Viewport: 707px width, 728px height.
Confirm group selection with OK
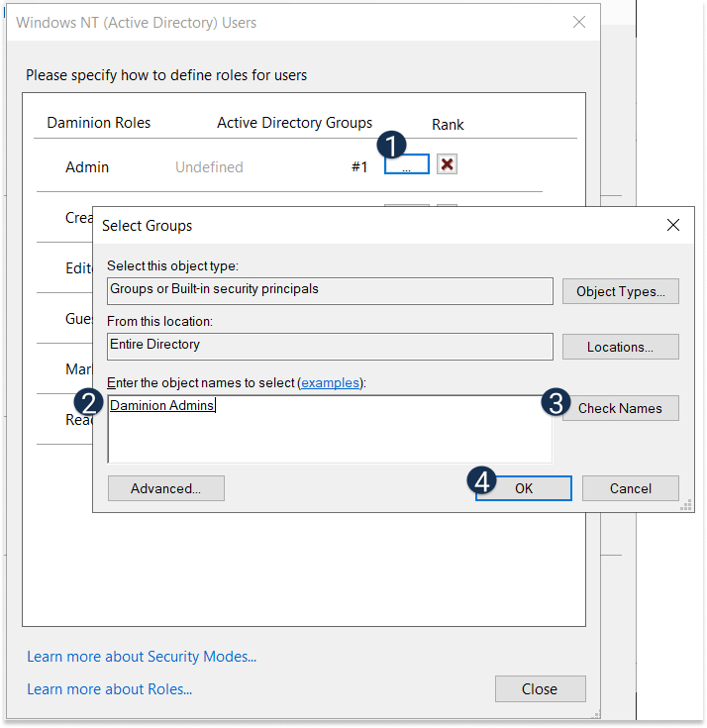[524, 488]
